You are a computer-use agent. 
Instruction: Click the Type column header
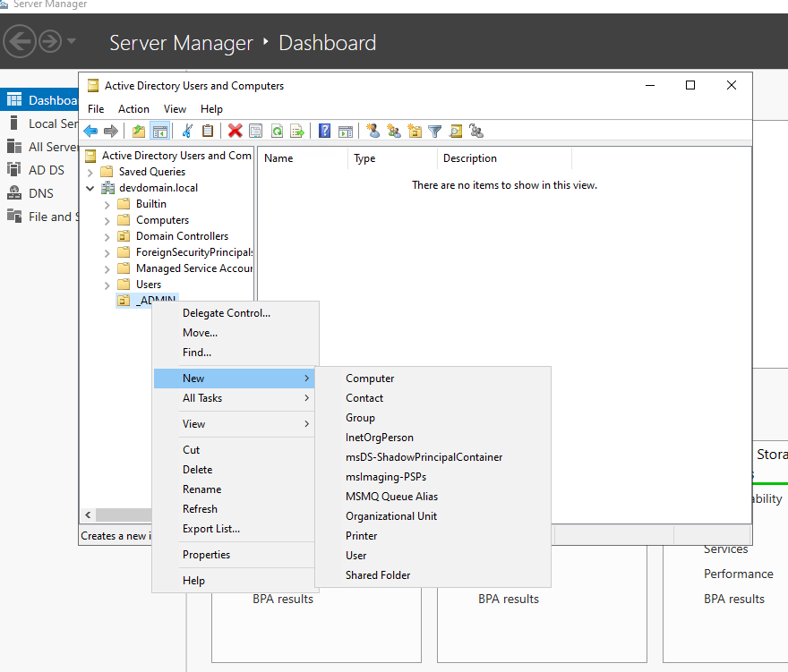tap(392, 158)
